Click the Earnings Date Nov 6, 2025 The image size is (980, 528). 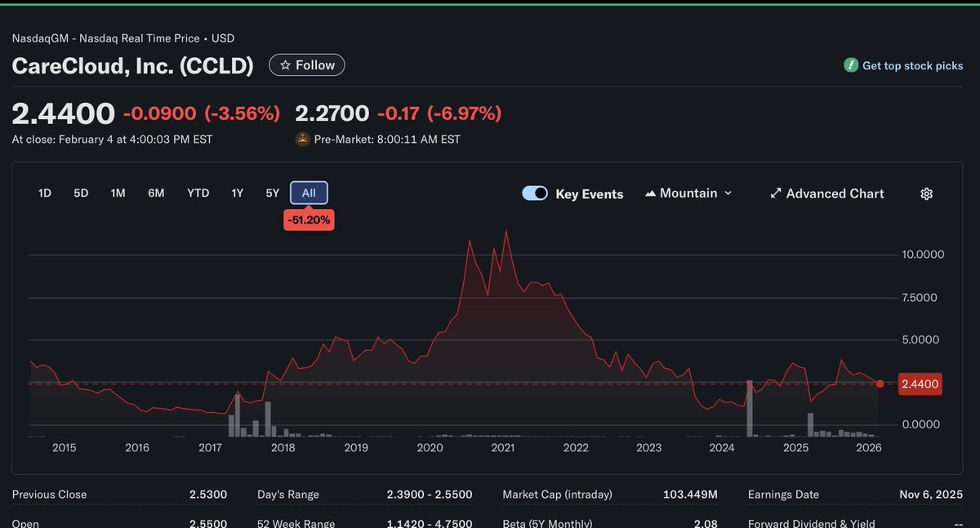pos(933,495)
